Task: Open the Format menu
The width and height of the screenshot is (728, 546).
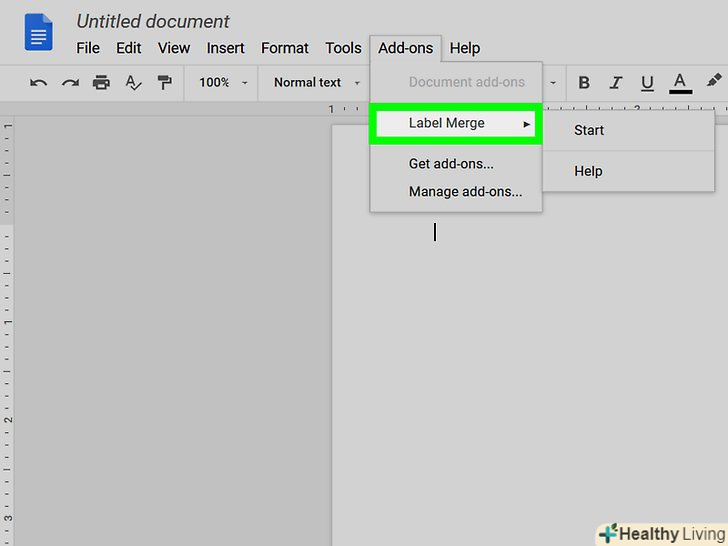Action: tap(285, 48)
